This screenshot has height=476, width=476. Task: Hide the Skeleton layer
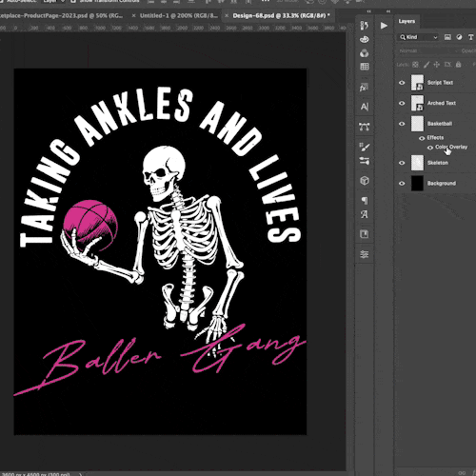coord(402,163)
